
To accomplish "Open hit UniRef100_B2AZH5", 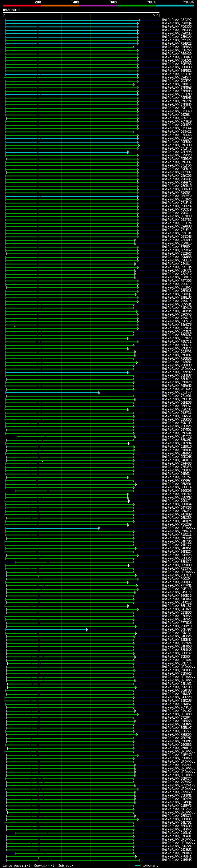I will tap(176, 410).
